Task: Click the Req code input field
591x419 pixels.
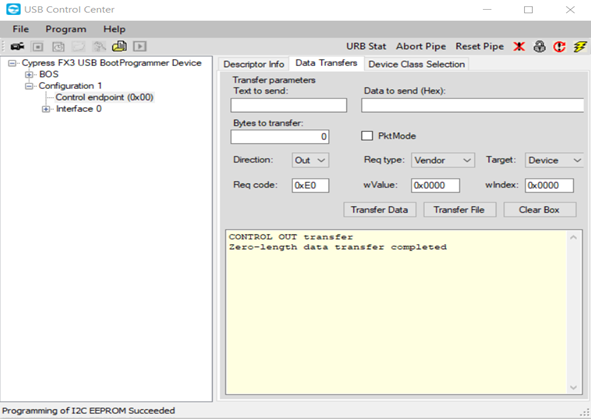Action: point(310,185)
